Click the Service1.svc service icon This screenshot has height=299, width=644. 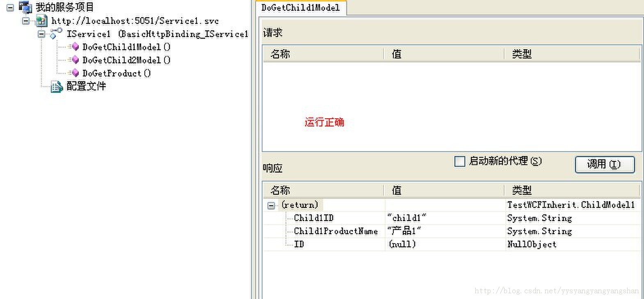coord(41,21)
